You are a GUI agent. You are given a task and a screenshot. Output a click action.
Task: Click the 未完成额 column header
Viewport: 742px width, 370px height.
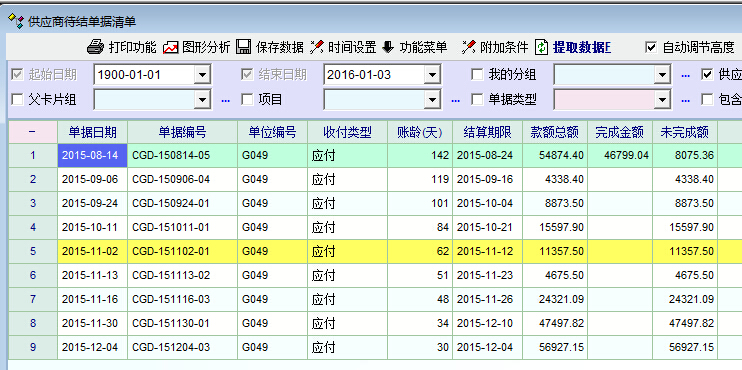click(685, 132)
